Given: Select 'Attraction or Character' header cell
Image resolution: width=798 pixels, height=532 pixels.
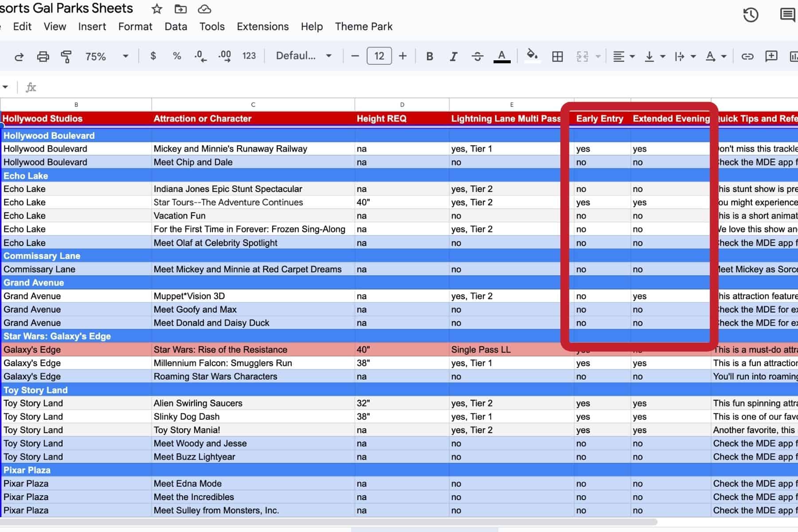Looking at the screenshot, I should (253, 118).
